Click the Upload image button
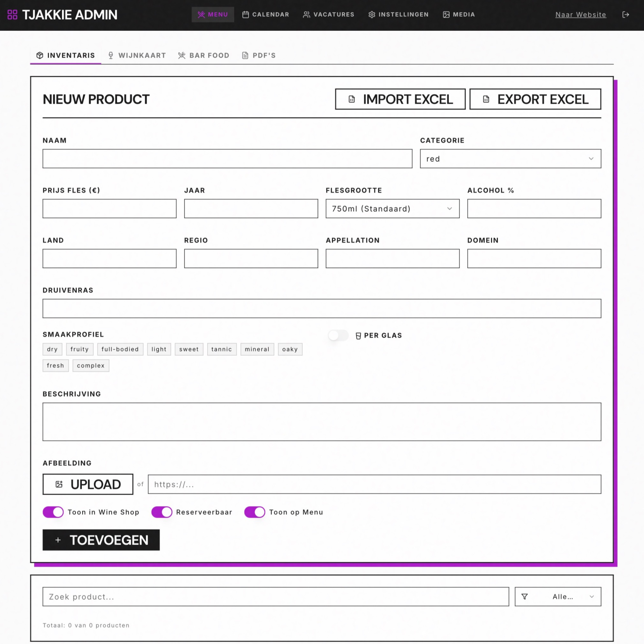Image resolution: width=644 pixels, height=644 pixels. (88, 484)
